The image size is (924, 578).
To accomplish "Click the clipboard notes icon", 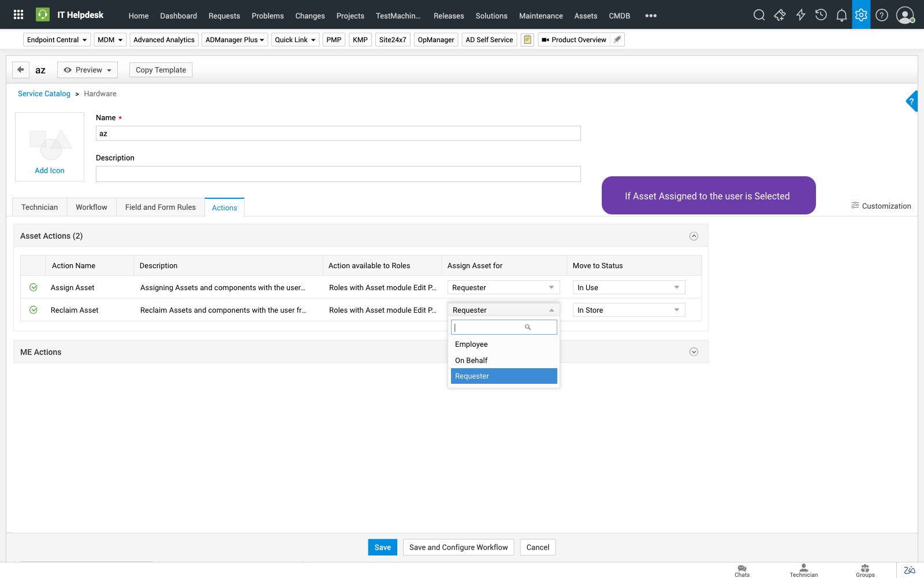I will [527, 39].
